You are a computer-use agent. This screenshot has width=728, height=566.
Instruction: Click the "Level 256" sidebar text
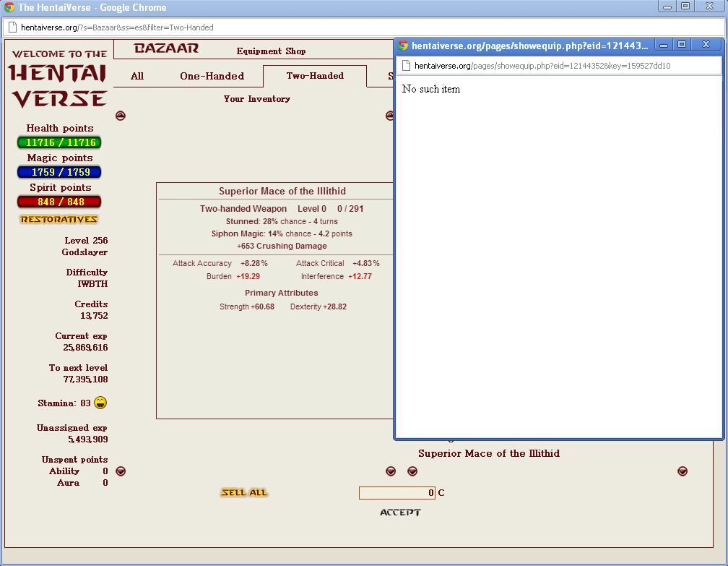(x=87, y=240)
